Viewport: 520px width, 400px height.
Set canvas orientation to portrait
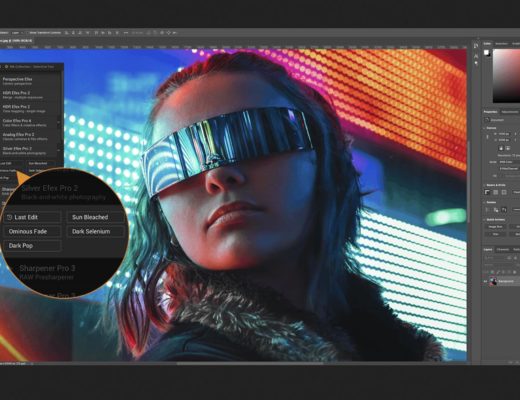[x=501, y=148]
